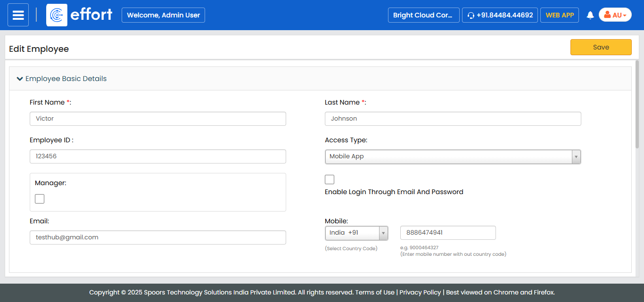This screenshot has height=302, width=644.
Task: Open the AU user avatar menu
Action: coord(615,15)
